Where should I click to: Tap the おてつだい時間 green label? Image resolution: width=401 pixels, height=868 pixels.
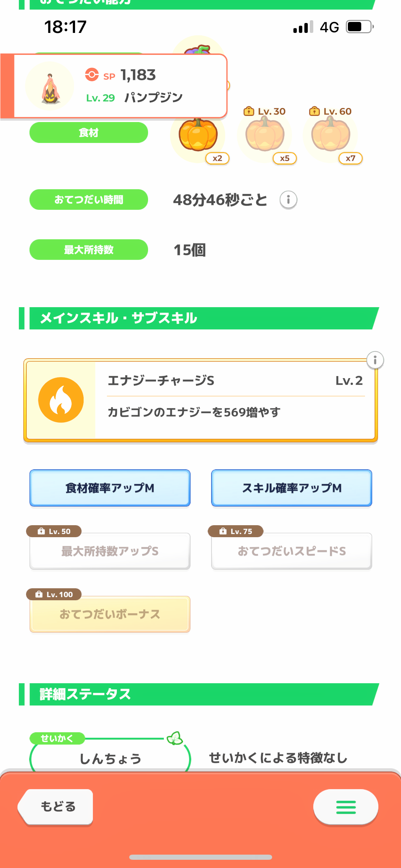pos(89,200)
